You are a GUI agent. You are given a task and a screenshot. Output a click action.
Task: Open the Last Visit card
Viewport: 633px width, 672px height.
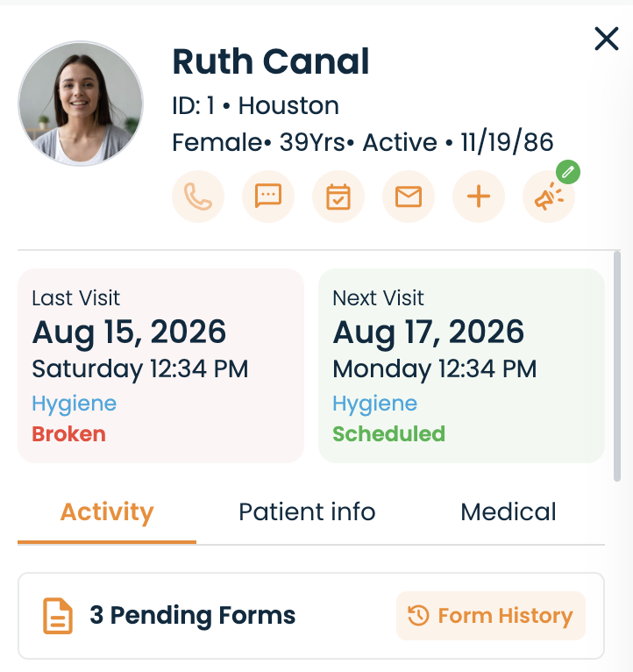(x=161, y=366)
